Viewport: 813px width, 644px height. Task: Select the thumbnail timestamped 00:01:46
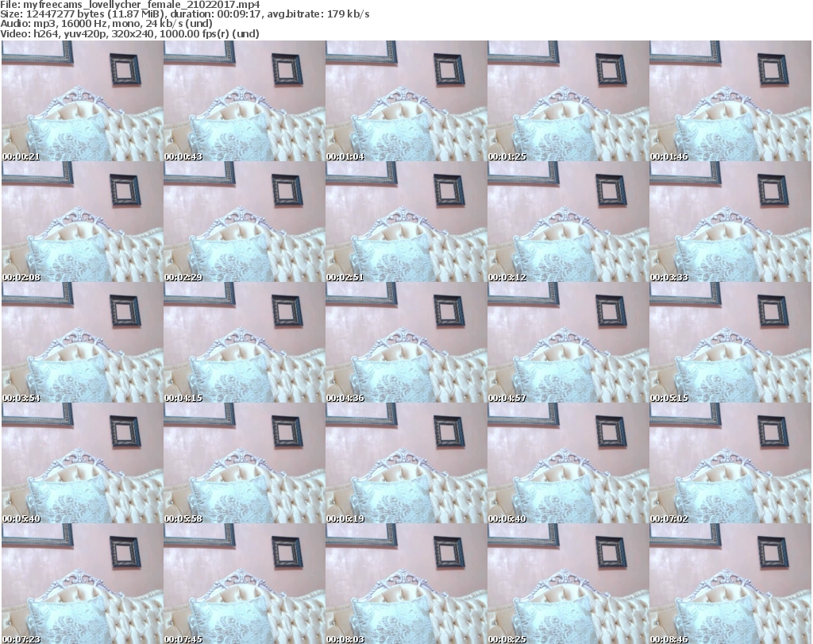(730, 101)
